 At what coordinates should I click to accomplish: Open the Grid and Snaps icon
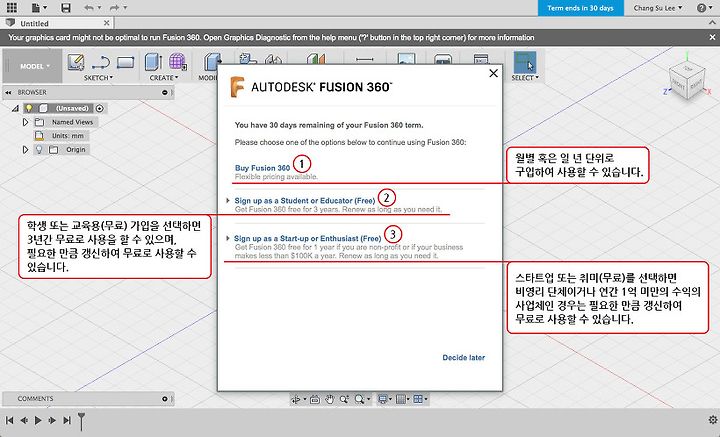tap(402, 399)
